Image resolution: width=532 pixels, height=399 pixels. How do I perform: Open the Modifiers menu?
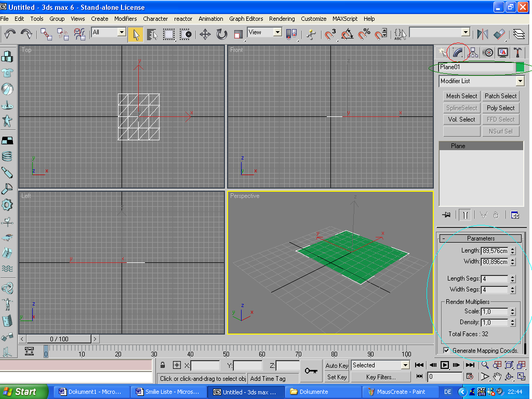click(x=125, y=19)
